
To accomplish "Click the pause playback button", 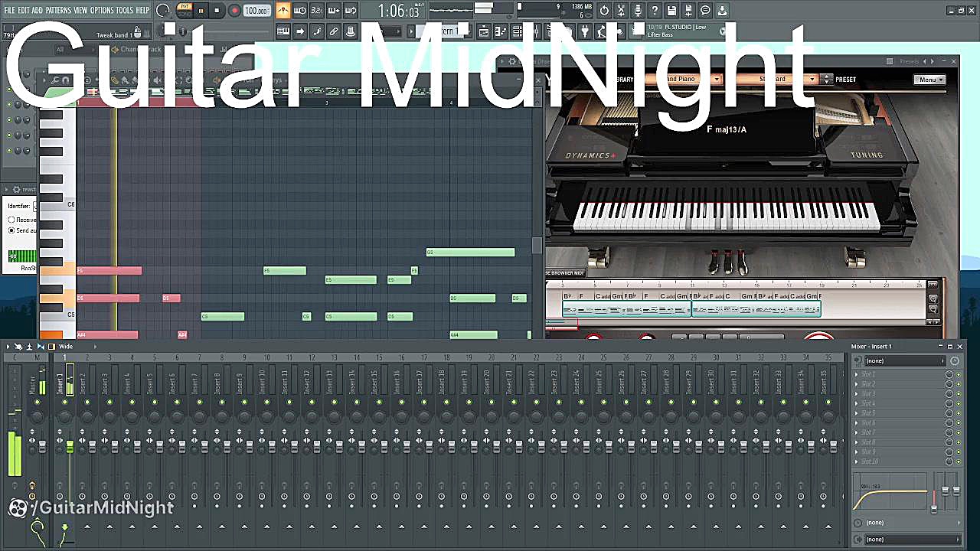I will [x=201, y=11].
